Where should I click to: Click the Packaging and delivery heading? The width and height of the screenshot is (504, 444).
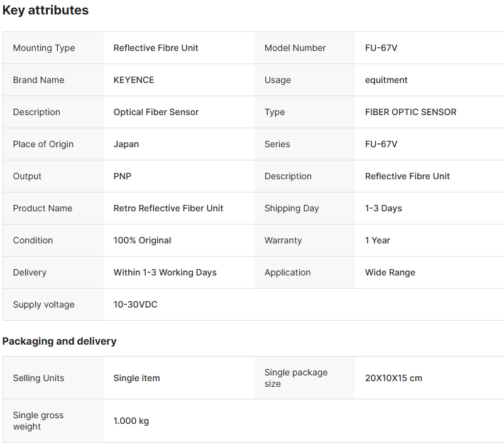(x=59, y=341)
